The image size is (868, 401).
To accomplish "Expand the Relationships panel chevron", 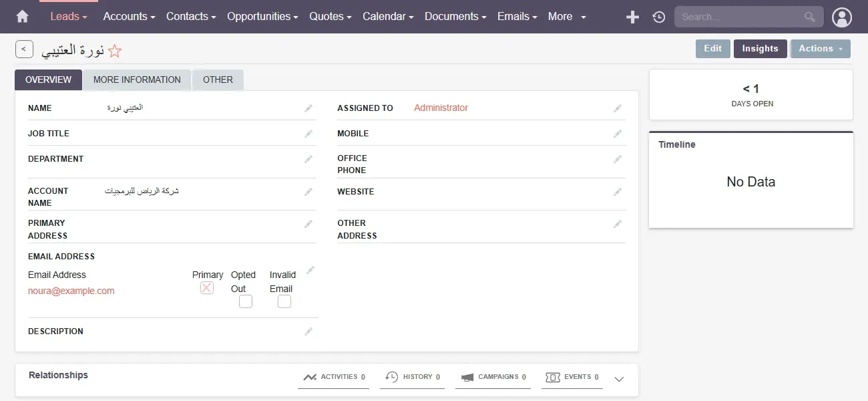I will [619, 379].
